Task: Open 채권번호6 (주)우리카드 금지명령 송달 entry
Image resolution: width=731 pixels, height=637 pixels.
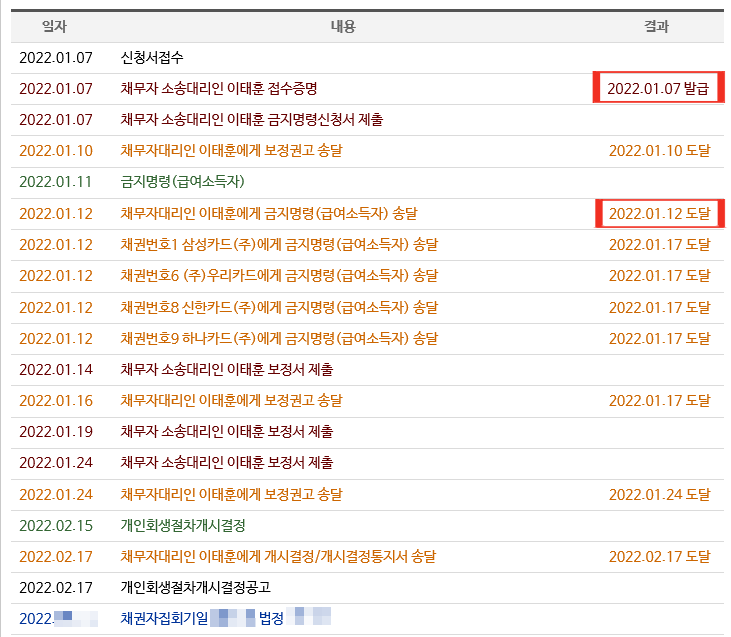Action: [279, 276]
